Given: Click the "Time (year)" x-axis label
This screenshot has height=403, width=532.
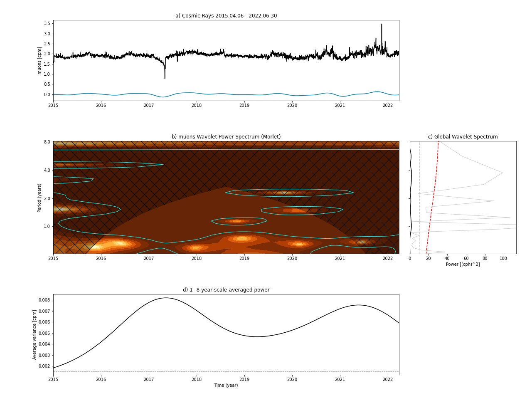Looking at the screenshot, I should [x=226, y=386].
